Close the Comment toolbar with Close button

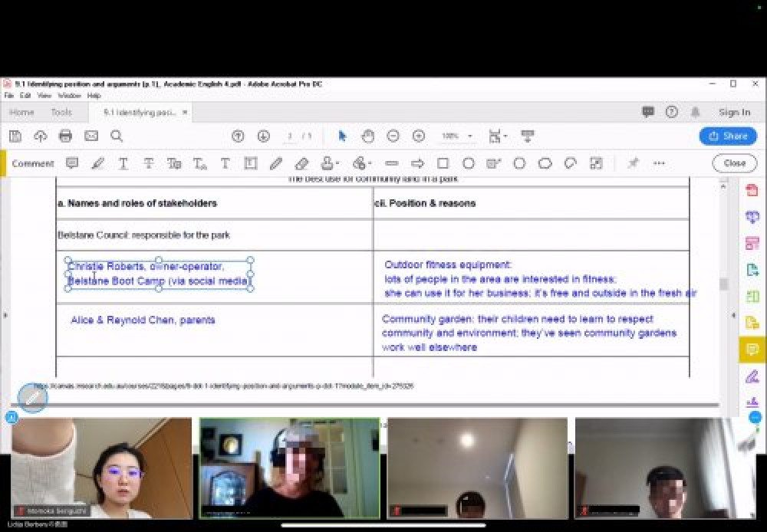[x=734, y=163]
